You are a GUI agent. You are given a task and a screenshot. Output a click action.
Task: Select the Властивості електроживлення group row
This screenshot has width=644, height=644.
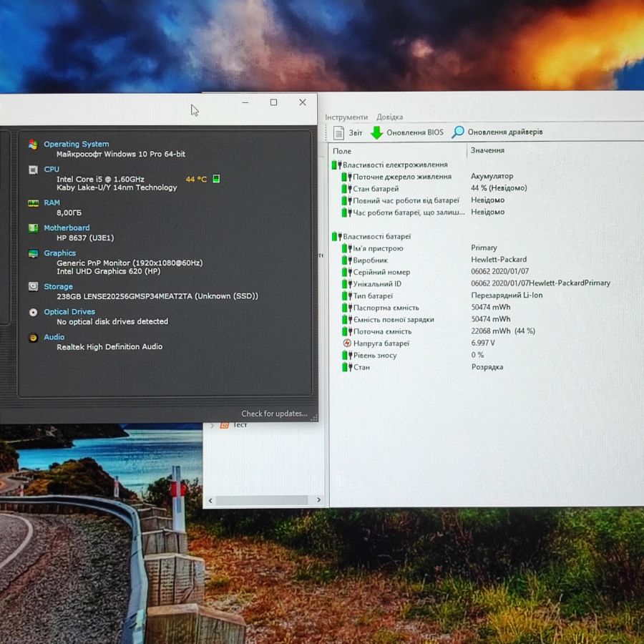[x=389, y=165]
